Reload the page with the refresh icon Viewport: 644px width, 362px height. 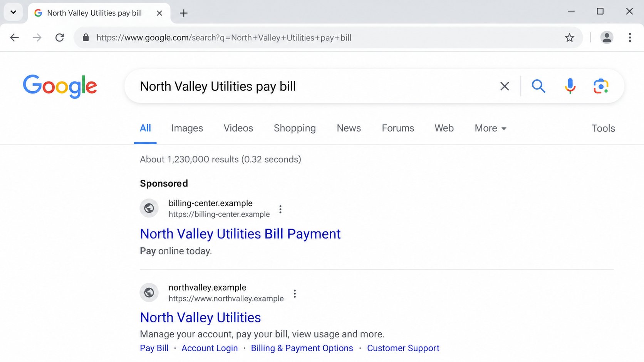pos(59,38)
